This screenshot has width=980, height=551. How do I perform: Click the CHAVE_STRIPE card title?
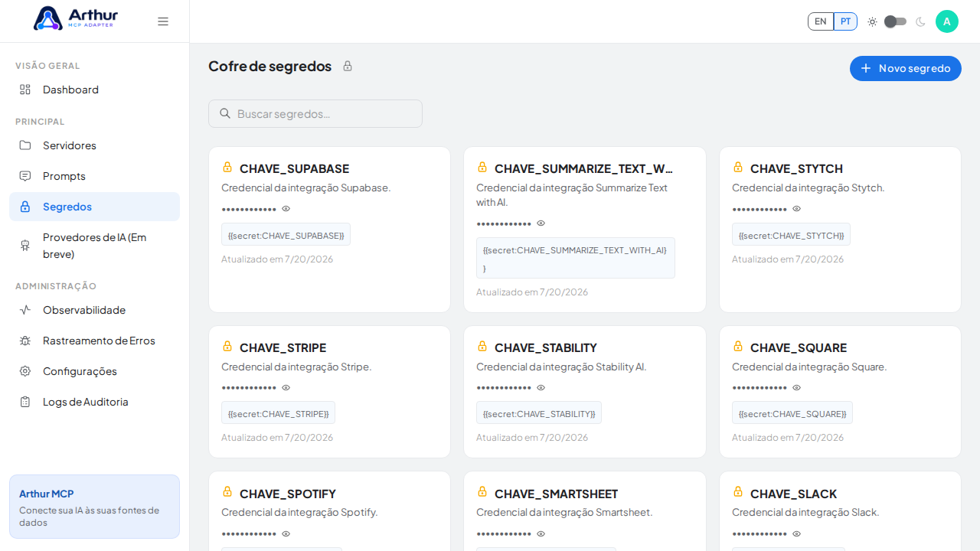[283, 347]
